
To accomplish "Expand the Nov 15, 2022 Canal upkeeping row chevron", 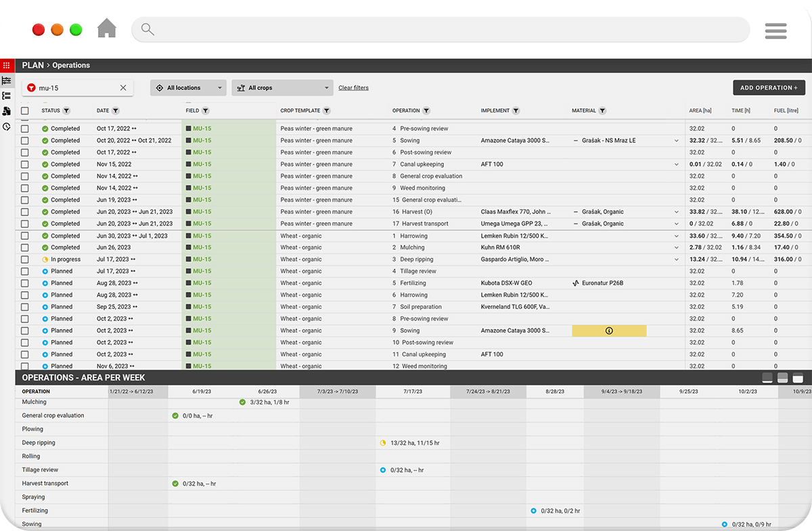I will (677, 165).
